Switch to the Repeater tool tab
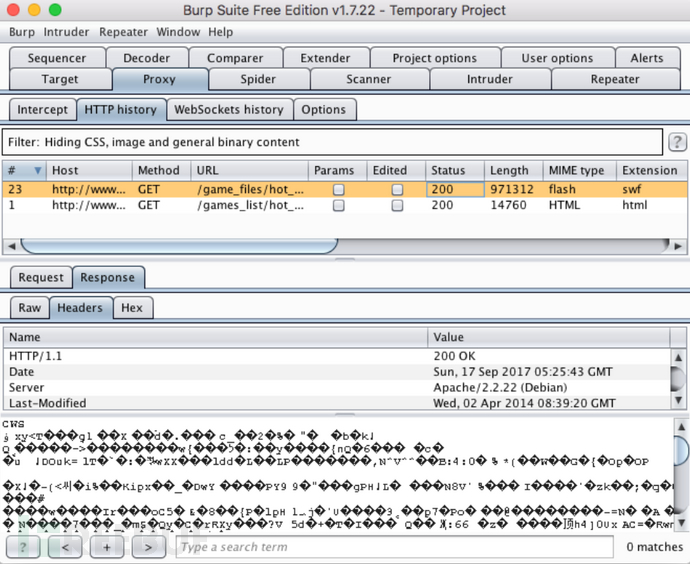The image size is (690, 564). pos(615,79)
